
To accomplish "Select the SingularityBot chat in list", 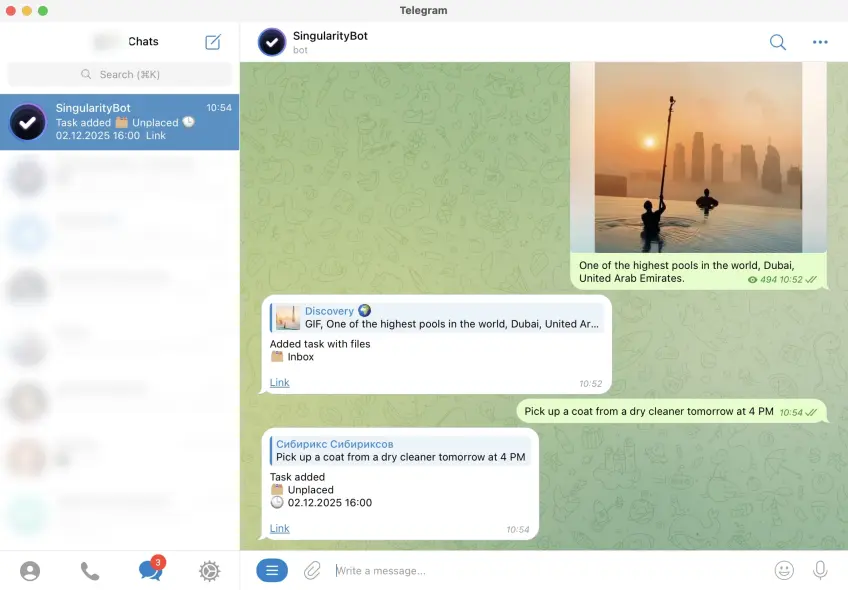I will coord(120,122).
